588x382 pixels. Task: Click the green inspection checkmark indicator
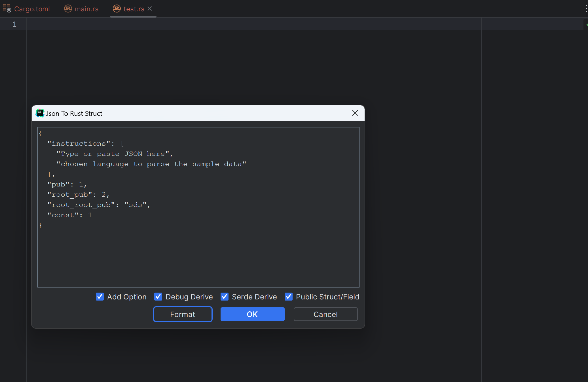coord(587,25)
